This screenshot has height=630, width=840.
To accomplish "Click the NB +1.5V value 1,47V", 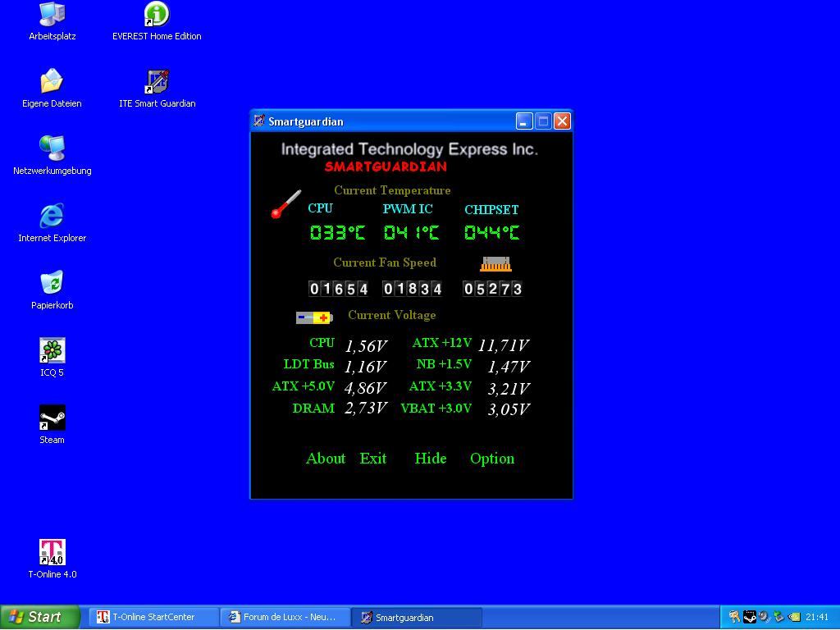I will pyautogui.click(x=509, y=367).
